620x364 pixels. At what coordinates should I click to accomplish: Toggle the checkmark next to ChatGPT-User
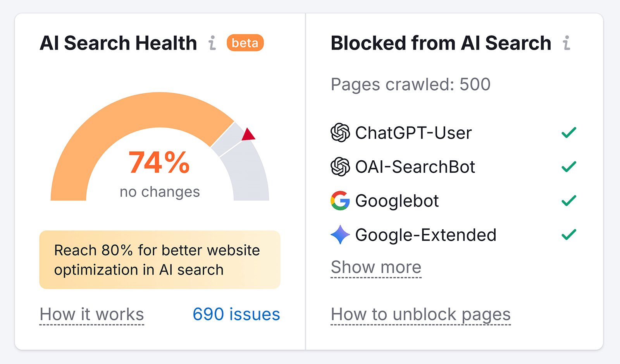pos(568,133)
